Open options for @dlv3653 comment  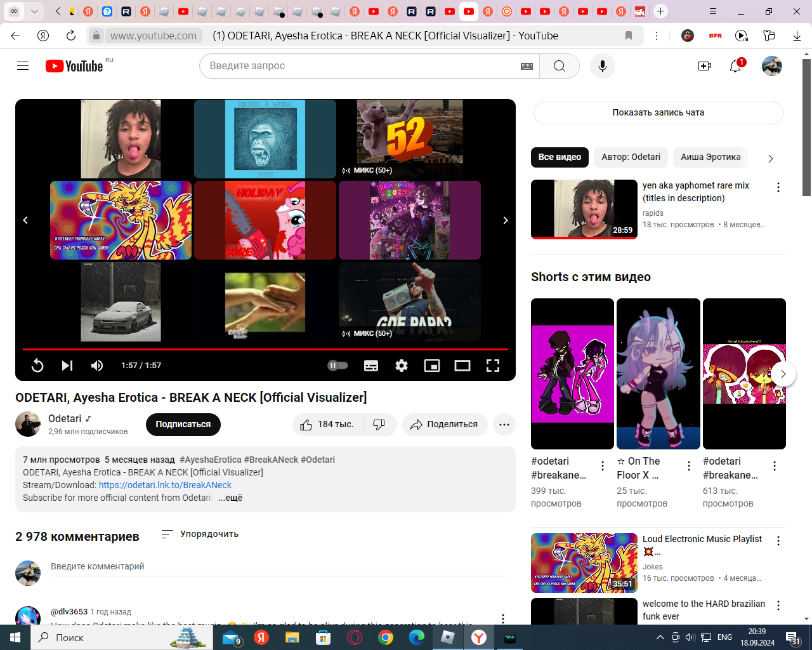[x=503, y=618]
